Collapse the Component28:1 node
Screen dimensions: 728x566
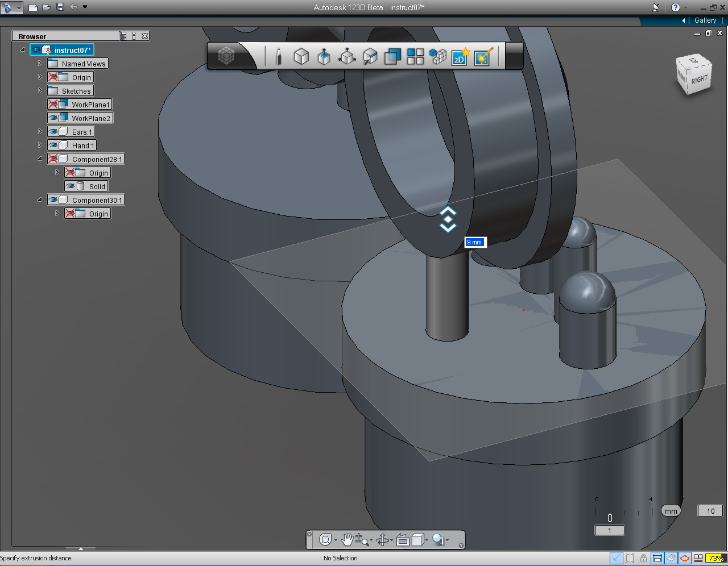(40, 159)
